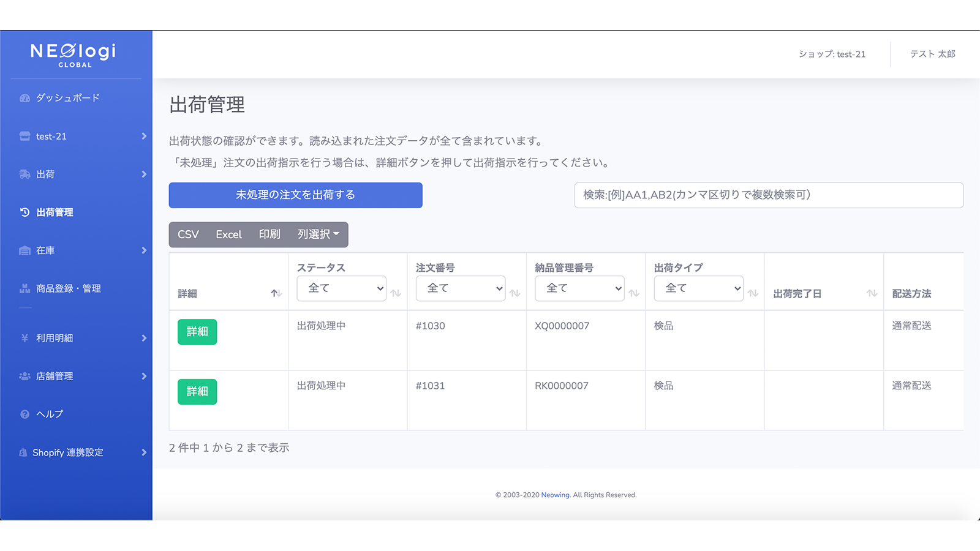Toggle sort arrows on 出荷完了日 column
980x551 pixels.
click(x=872, y=293)
